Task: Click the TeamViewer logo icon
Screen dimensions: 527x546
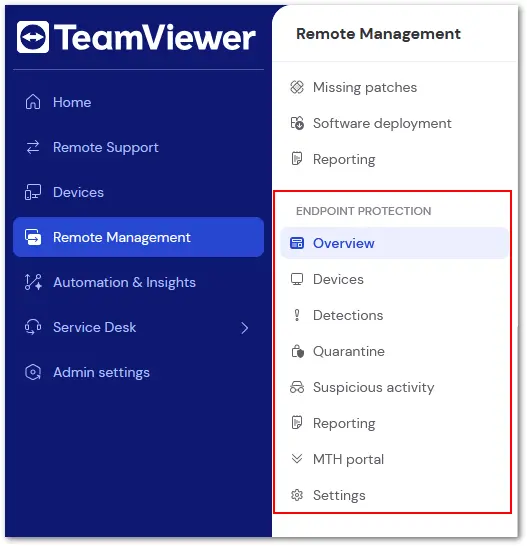Action: [x=33, y=37]
